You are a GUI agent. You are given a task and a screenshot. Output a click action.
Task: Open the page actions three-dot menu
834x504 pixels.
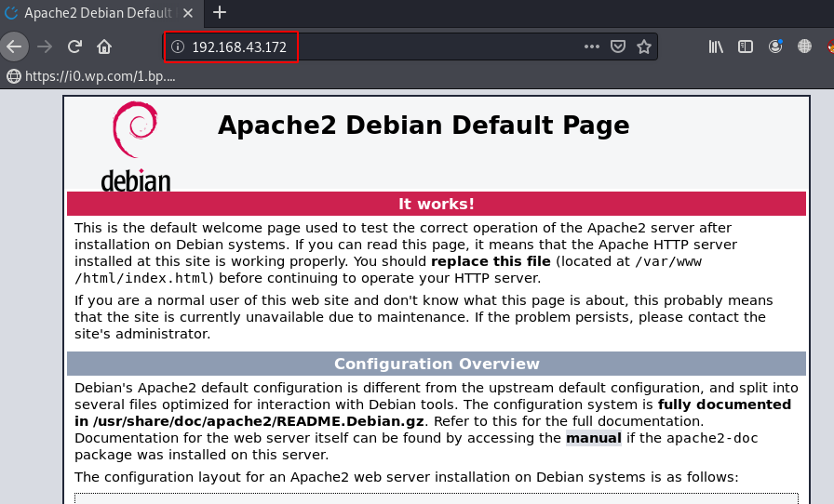(591, 46)
